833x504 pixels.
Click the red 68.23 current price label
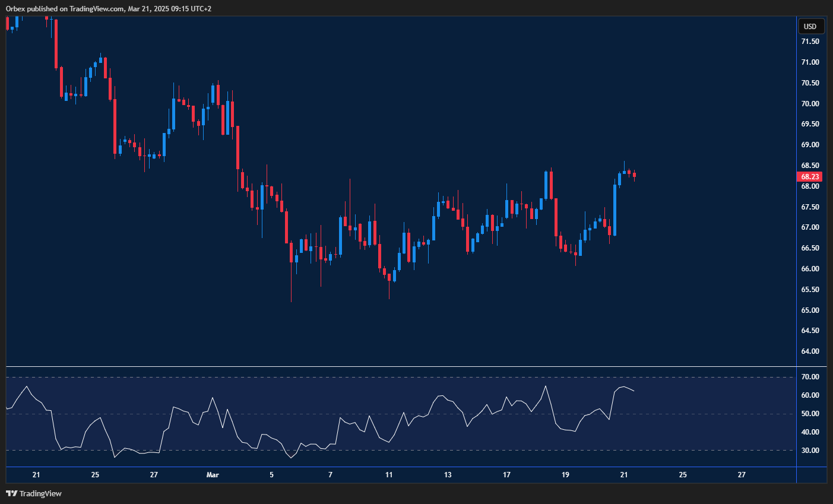(x=810, y=177)
